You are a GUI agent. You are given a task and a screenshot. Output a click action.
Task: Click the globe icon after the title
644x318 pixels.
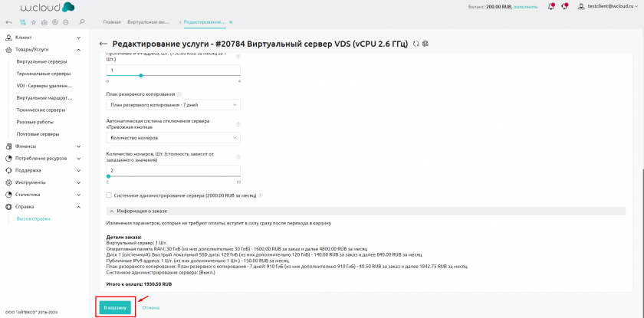[425, 44]
